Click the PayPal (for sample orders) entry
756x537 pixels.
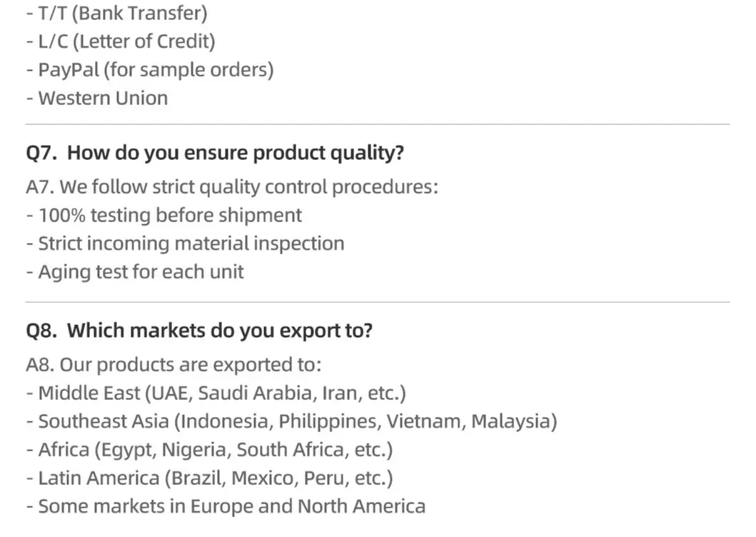coord(150,70)
